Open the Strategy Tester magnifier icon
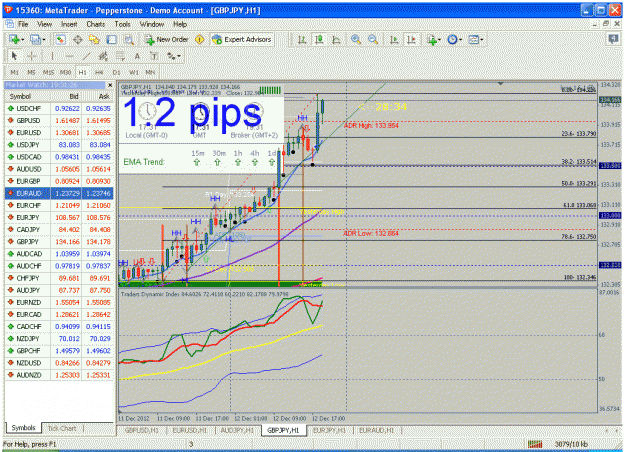 pyautogui.click(x=128, y=39)
